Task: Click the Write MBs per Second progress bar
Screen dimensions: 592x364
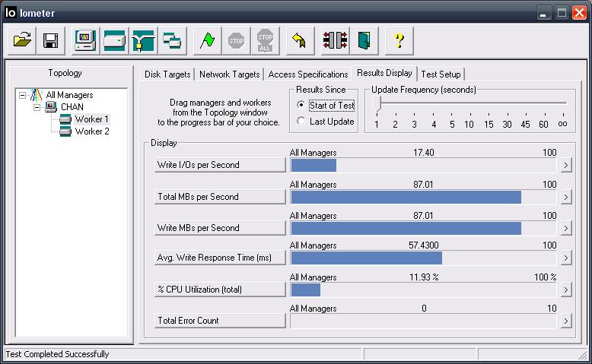Action: 424,228
